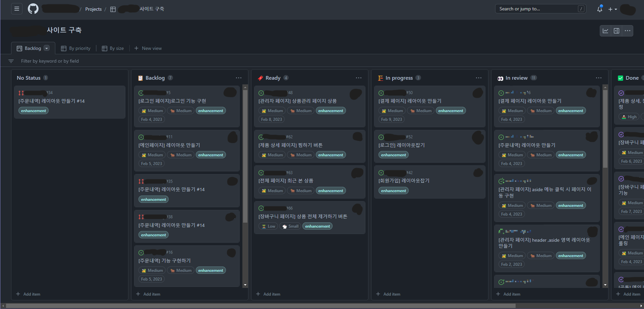Open In progress column options menu
The image size is (644, 309).
coord(479,78)
